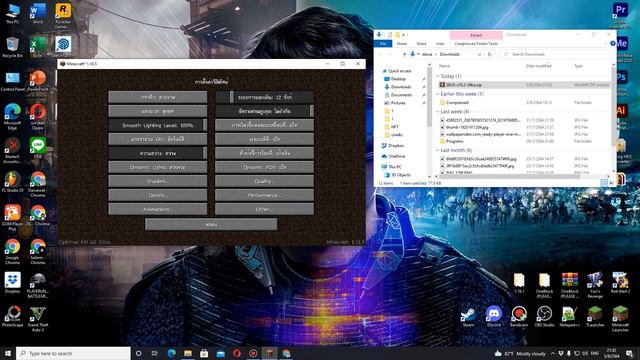Collapse the Earlier this week group
The height and width of the screenshot is (360, 640).
click(438, 94)
